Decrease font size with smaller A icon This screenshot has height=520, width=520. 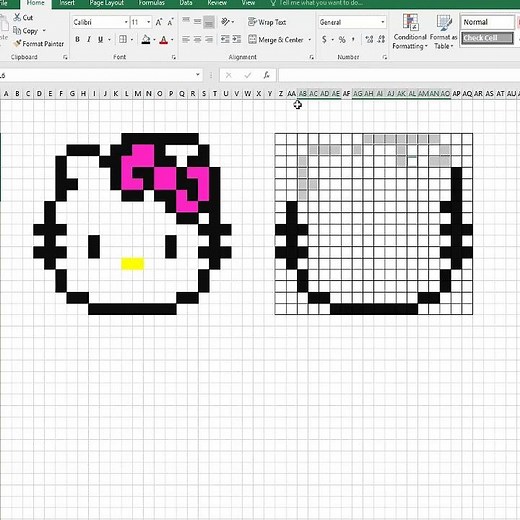(x=170, y=22)
